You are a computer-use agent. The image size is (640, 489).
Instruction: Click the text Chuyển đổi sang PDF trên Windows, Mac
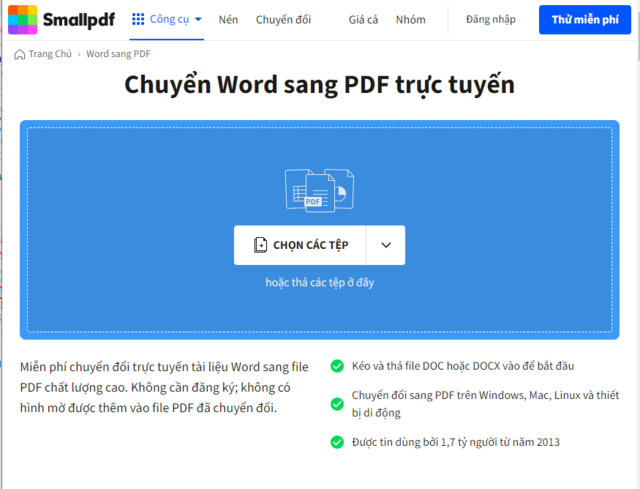pyautogui.click(x=486, y=404)
